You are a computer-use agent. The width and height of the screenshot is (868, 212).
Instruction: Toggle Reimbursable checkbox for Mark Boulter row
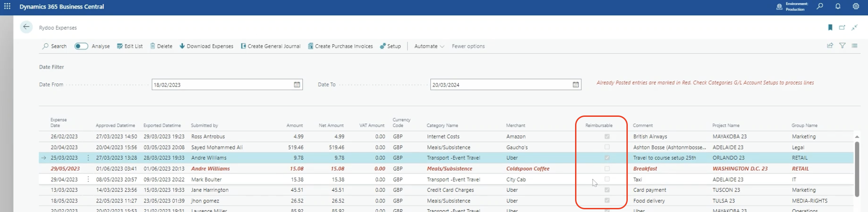[607, 179]
